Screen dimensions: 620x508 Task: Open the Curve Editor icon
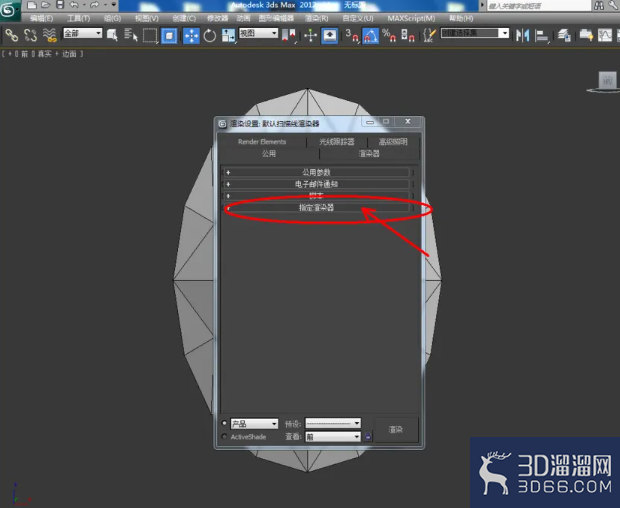pos(605,36)
